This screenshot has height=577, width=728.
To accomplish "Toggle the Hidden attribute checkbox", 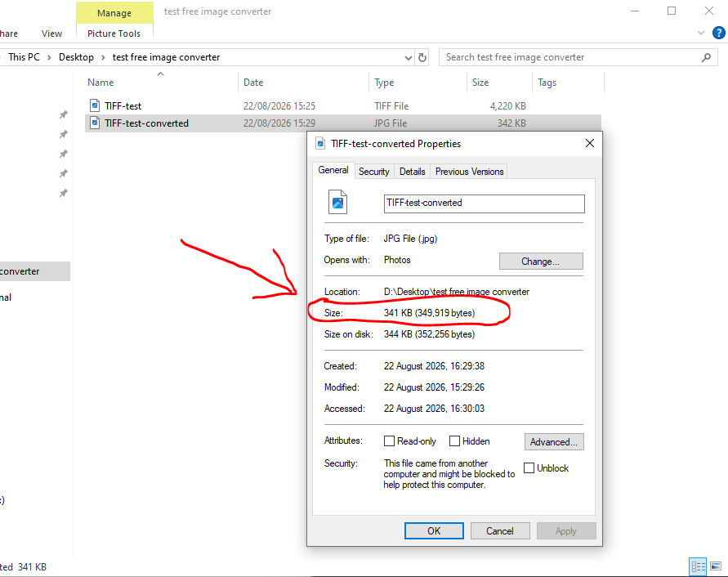I will 454,441.
